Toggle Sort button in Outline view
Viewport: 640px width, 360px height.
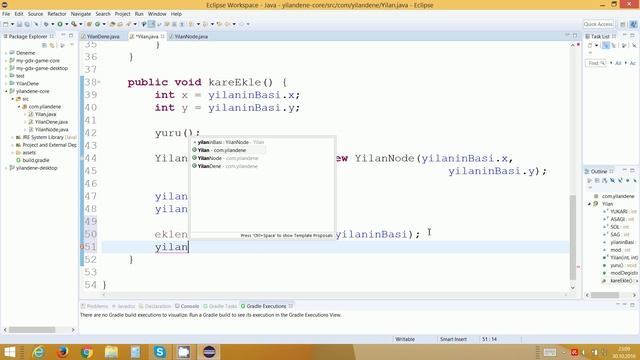[604, 180]
